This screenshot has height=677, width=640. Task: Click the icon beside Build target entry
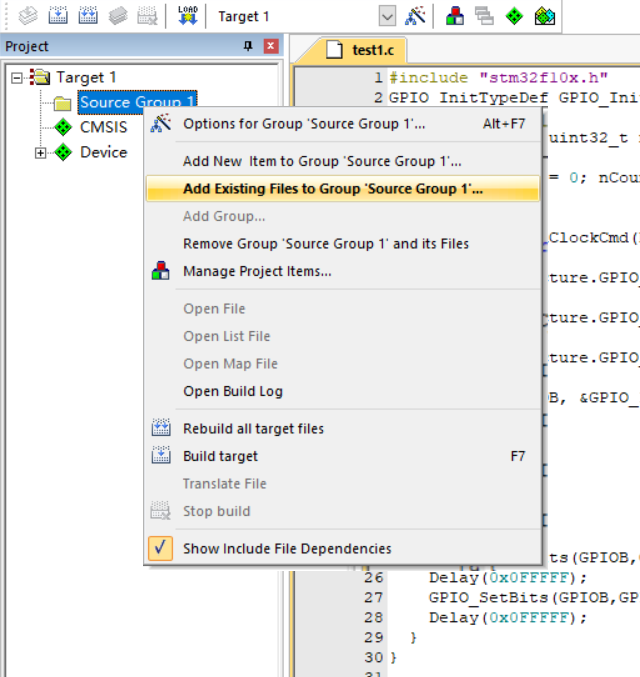161,456
